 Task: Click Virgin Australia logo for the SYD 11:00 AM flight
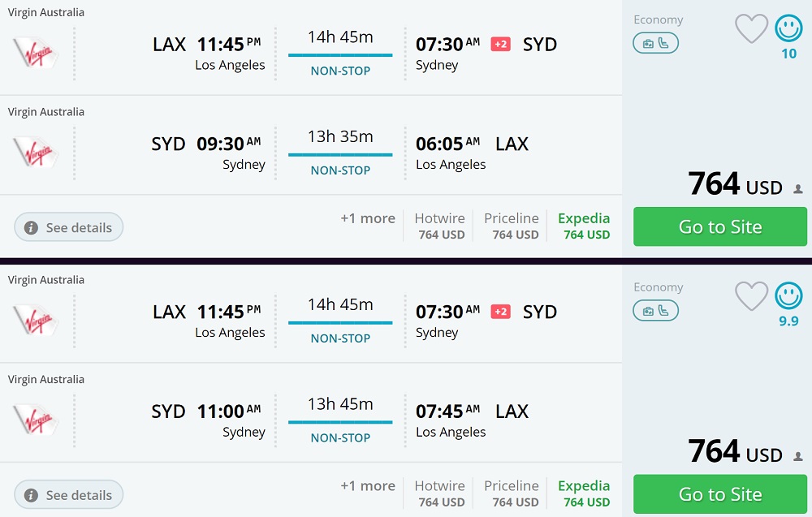tap(36, 419)
